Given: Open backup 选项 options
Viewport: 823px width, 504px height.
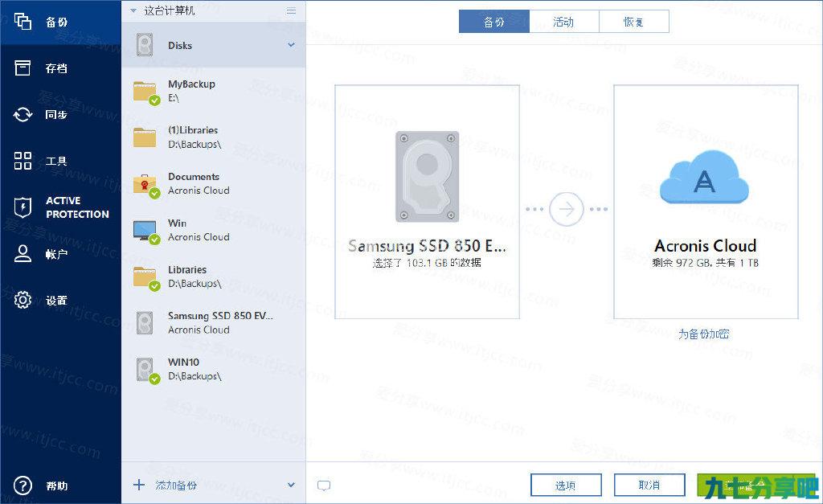Looking at the screenshot, I should 566,485.
